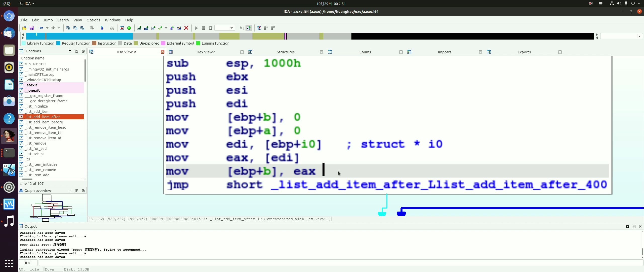The height and width of the screenshot is (272, 644).
Task: Click the green circle toolbar icon
Action: click(x=129, y=28)
